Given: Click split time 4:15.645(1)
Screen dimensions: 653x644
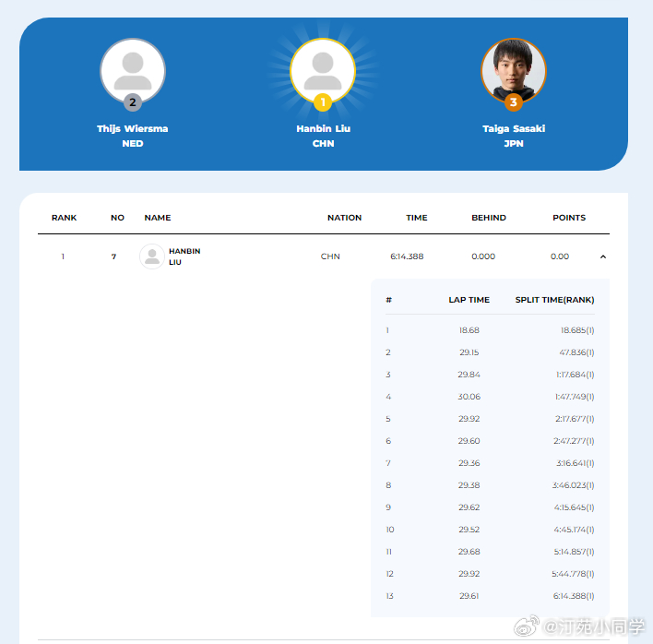Looking at the screenshot, I should (x=574, y=507).
